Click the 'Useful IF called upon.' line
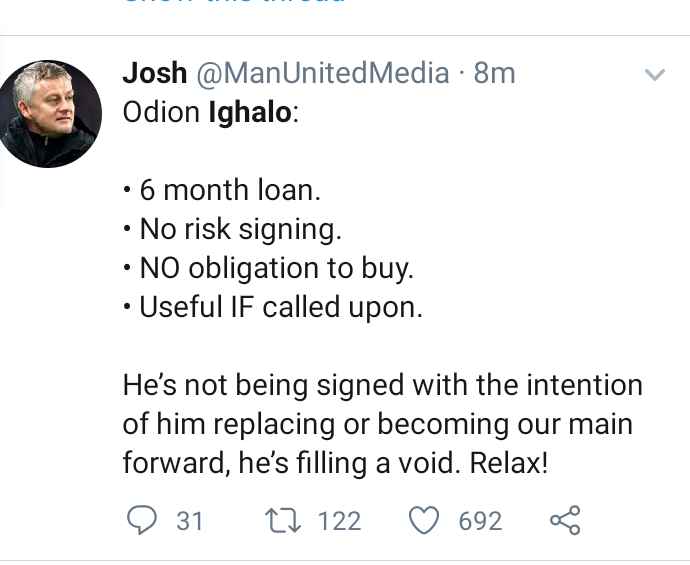The height and width of the screenshot is (565, 690). (273, 307)
